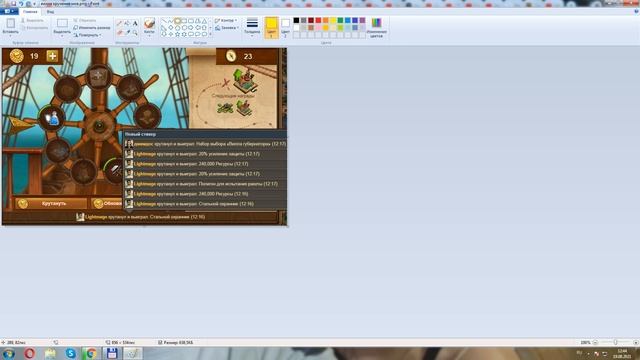This screenshot has height=360, width=640.
Task: Click the Resize (Изменить размер) button
Action: (x=92, y=28)
